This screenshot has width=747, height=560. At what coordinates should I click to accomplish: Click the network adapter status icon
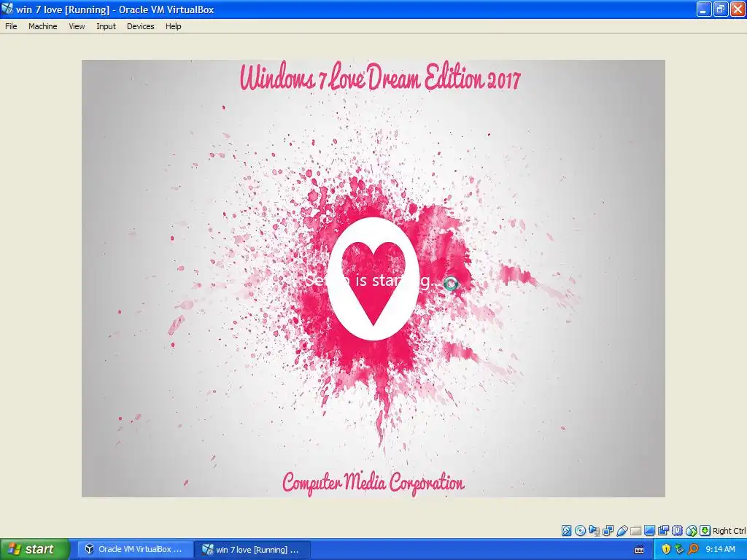point(608,531)
